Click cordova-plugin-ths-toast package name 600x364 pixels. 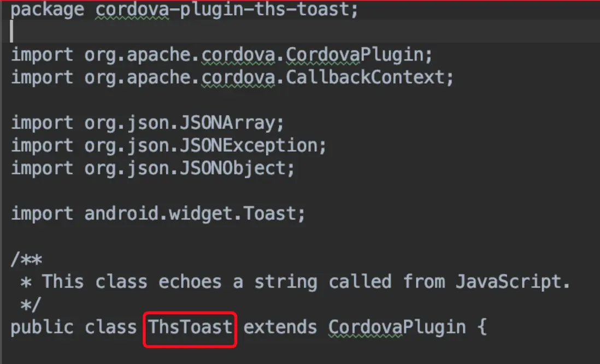pos(222,10)
